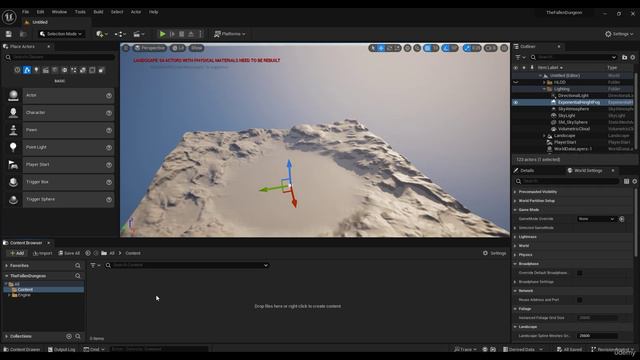Open the Details panel settings gear
The image size is (640, 360).
pyautogui.click(x=634, y=181)
